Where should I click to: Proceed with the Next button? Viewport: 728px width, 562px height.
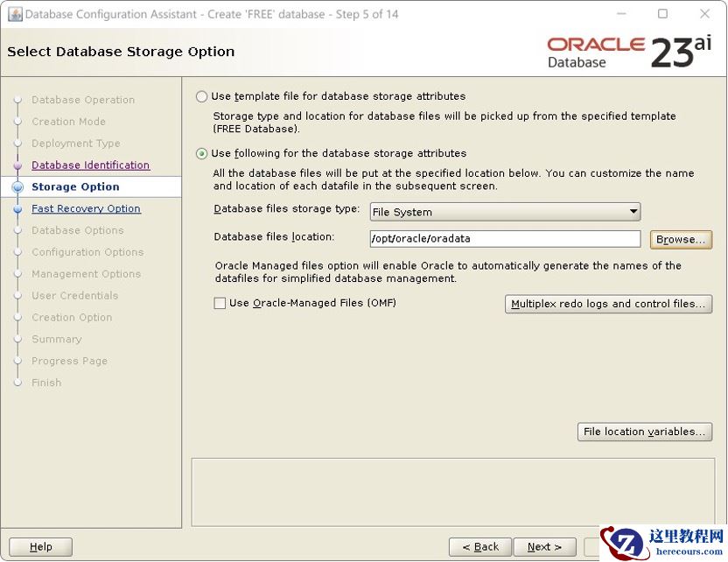544,546
